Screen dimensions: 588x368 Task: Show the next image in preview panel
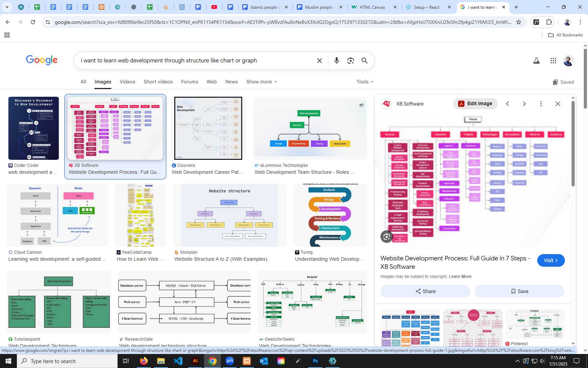point(524,104)
